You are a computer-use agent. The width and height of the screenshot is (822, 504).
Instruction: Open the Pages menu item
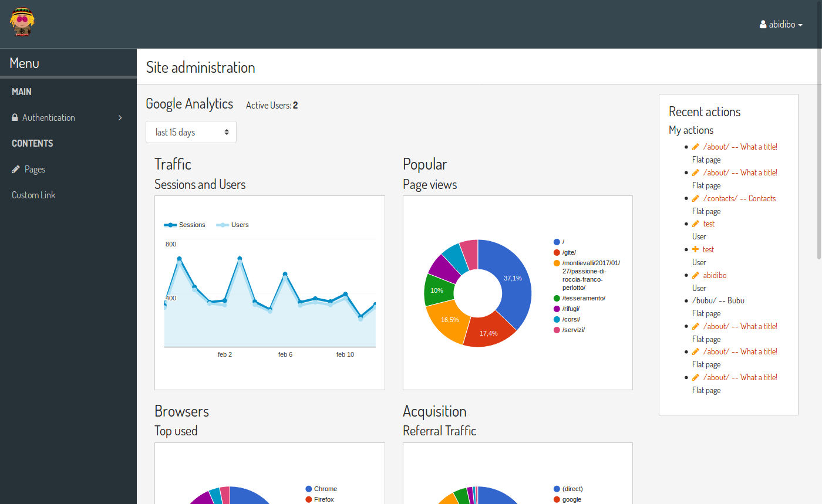[68, 169]
